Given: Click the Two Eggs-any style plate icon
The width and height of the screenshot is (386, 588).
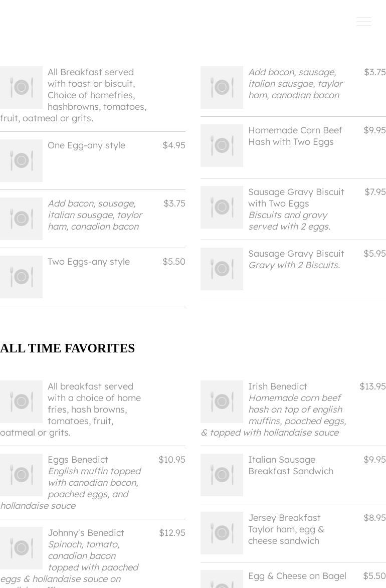Looking at the screenshot, I should (21, 277).
